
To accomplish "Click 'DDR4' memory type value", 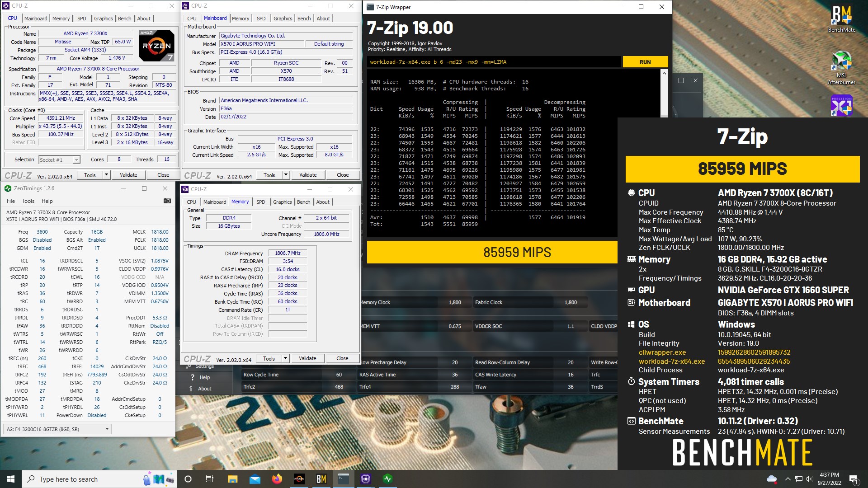I will click(229, 218).
